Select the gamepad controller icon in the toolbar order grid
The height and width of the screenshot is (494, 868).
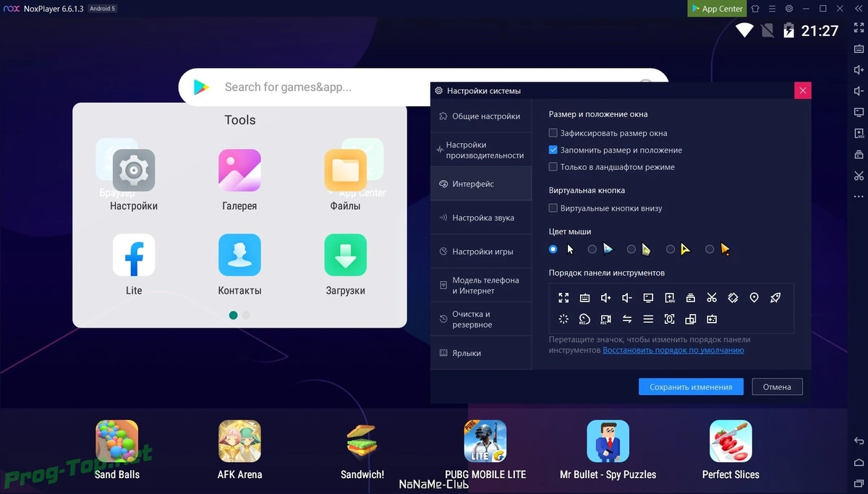pyautogui.click(x=712, y=319)
